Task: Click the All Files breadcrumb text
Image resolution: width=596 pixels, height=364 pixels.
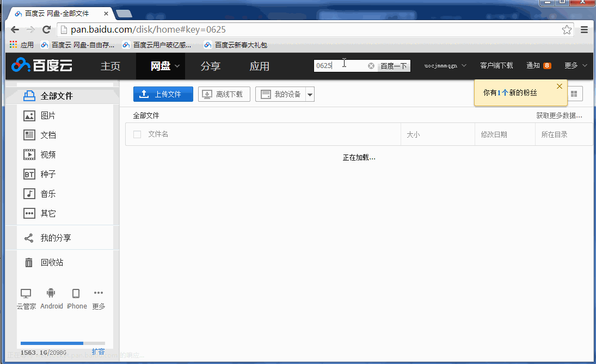Action: click(146, 115)
